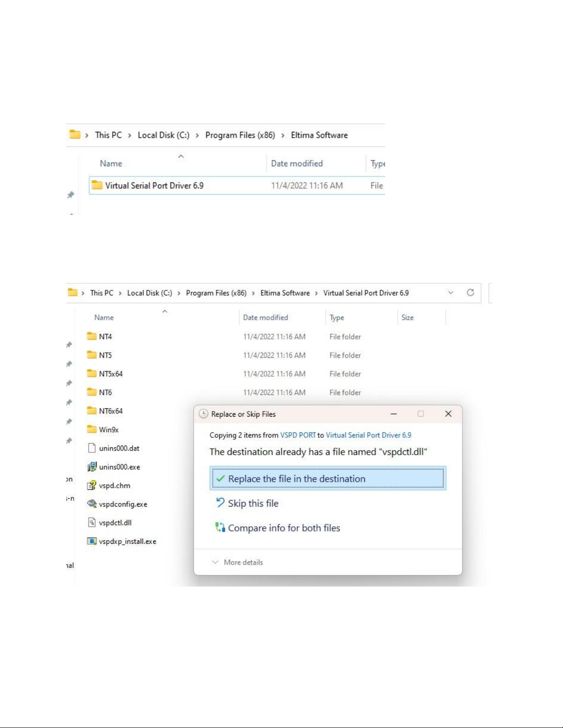Sort by the Size column header

(x=407, y=317)
